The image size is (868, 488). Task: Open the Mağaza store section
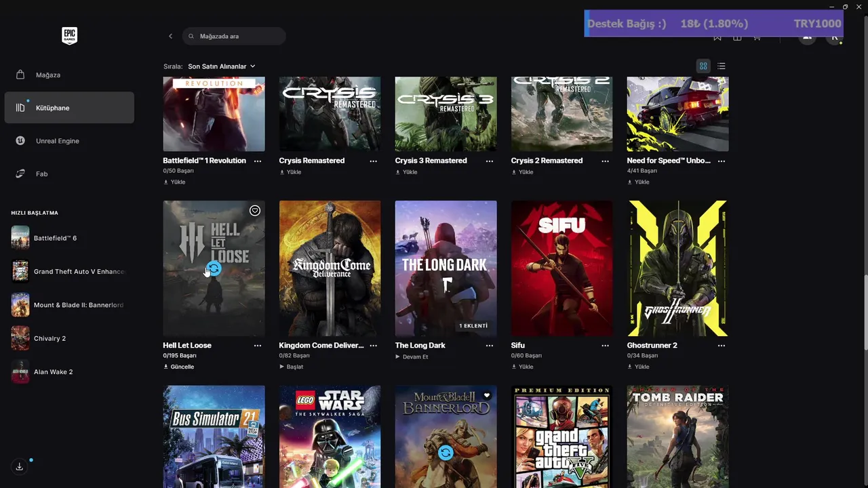pos(69,75)
